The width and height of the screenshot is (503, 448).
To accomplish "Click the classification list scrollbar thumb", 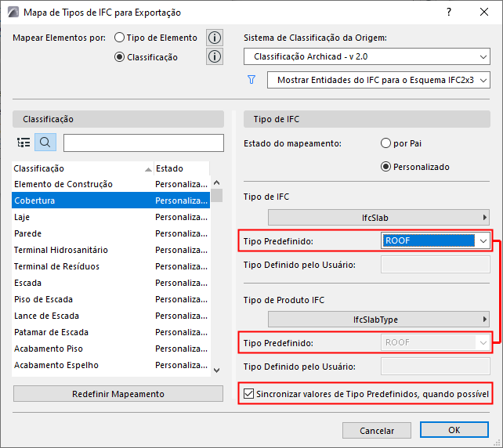I will [x=217, y=195].
